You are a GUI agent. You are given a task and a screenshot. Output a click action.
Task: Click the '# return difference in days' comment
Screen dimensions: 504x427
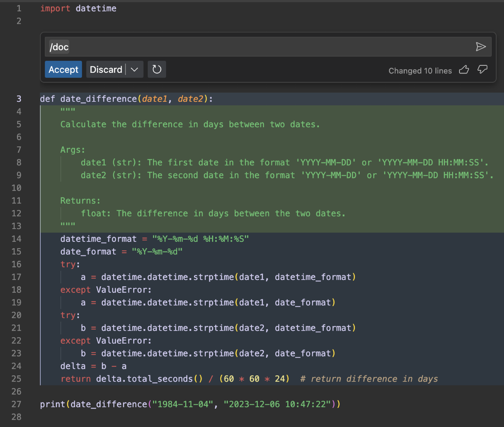[369, 379]
